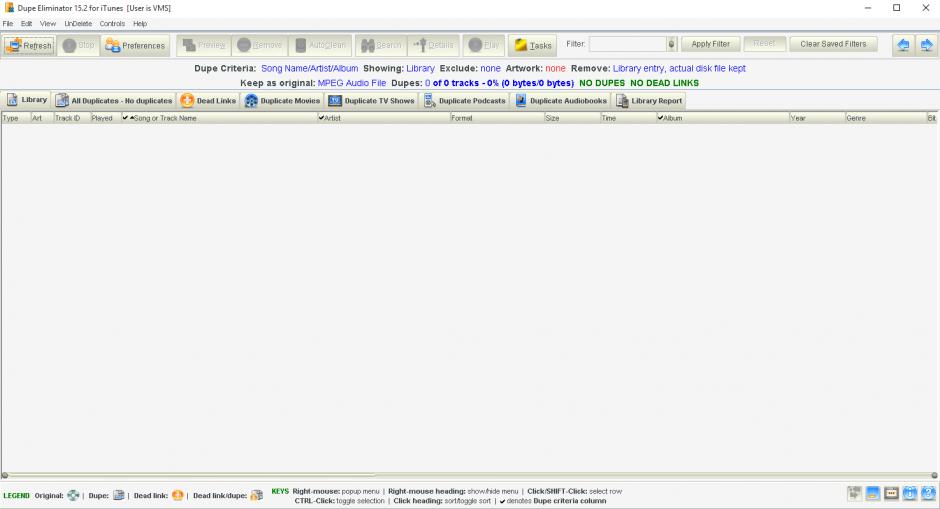Click the Search binoculars button
940x509 pixels.
381,46
